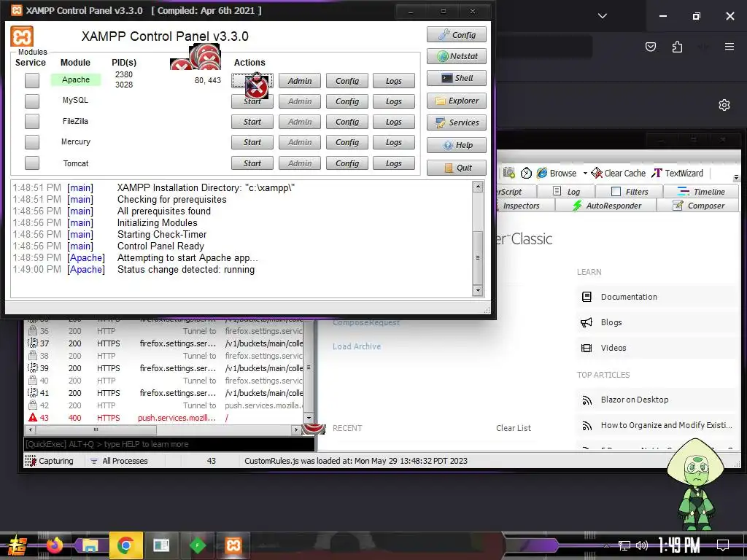This screenshot has height=560, width=747.
Task: Click XAMPP log scrollbar down arrow
Action: tap(478, 290)
